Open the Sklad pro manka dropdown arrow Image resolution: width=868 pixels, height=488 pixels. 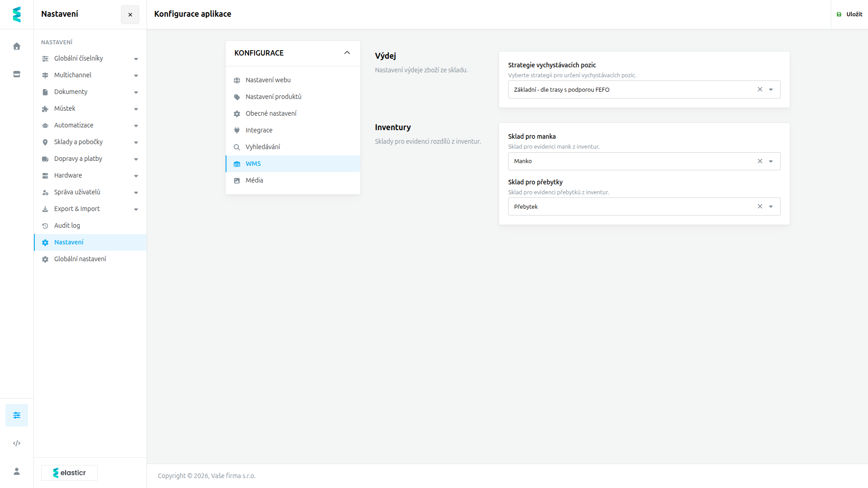click(771, 161)
